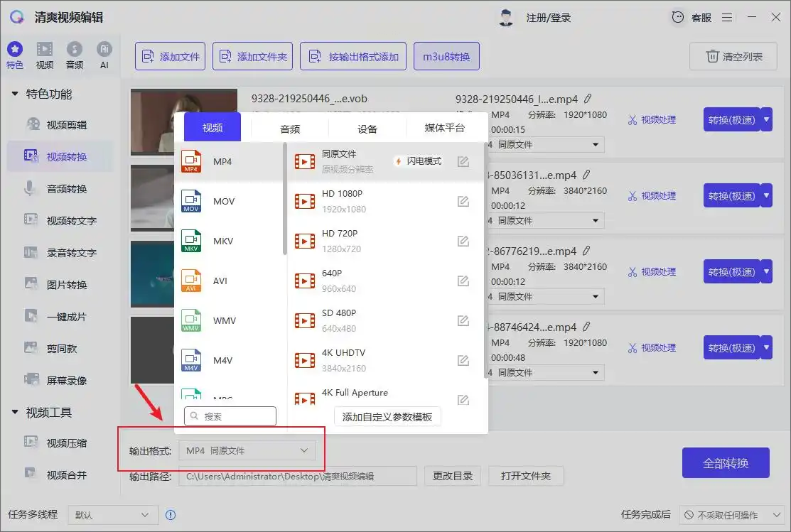
Task: Click the 客服 support icon
Action: [679, 18]
